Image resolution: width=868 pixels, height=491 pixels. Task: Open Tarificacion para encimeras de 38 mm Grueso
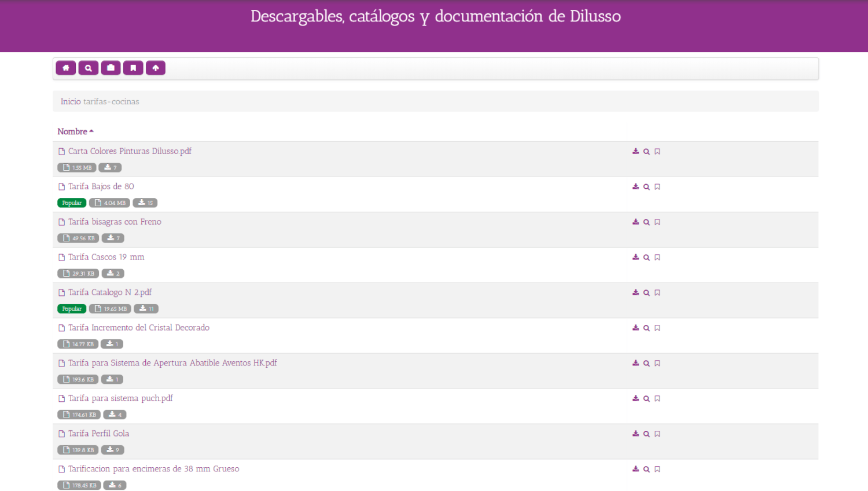(153, 469)
